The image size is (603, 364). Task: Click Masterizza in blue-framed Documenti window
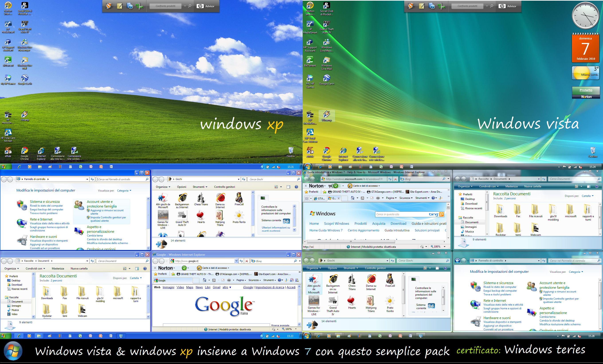(58, 268)
